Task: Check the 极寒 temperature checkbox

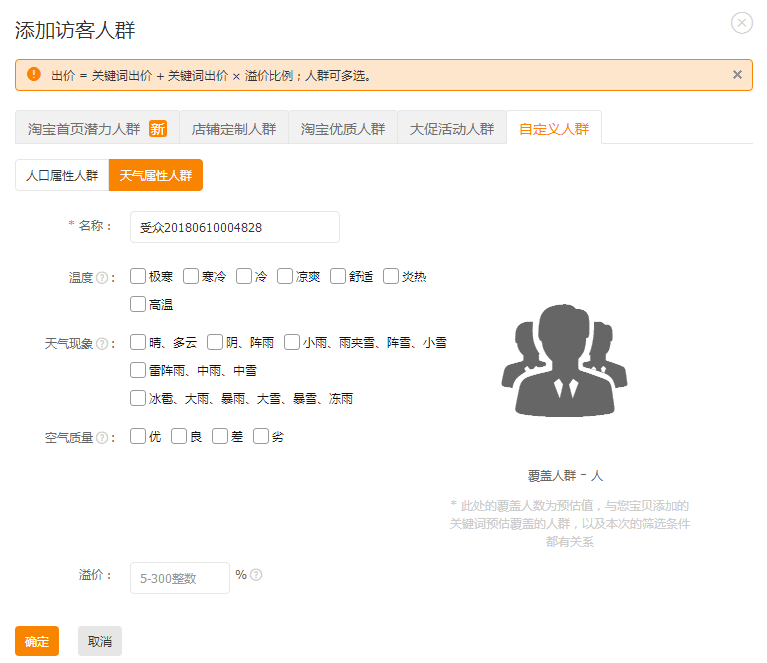Action: [138, 277]
